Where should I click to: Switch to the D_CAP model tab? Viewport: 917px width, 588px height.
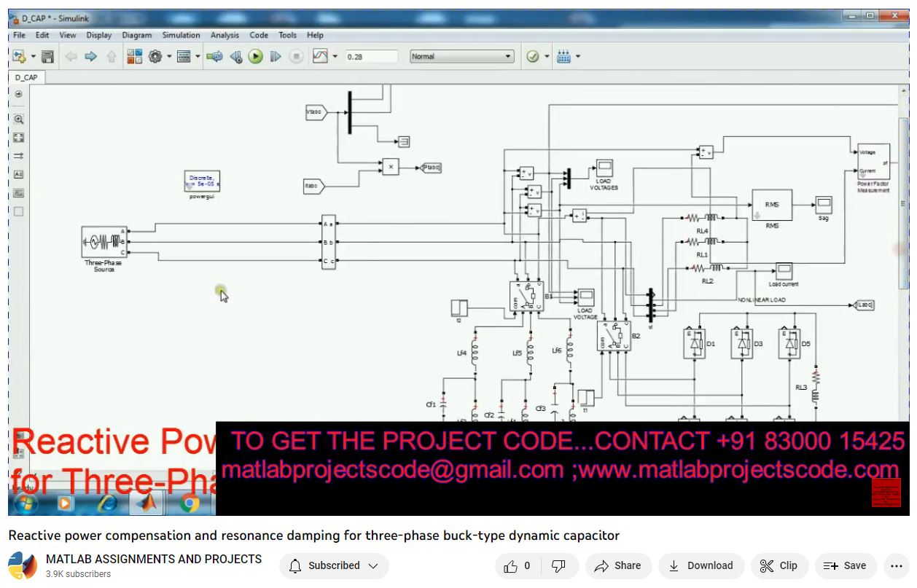click(26, 77)
